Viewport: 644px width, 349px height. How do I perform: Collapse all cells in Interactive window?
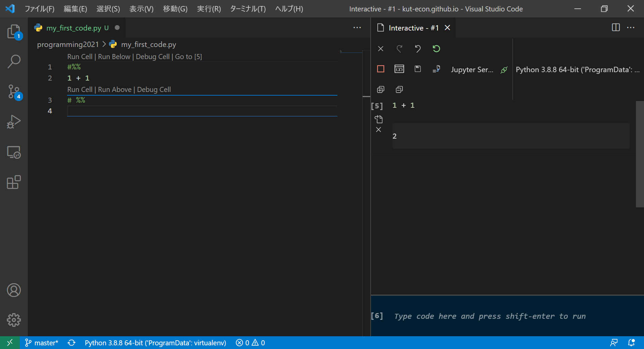(399, 90)
